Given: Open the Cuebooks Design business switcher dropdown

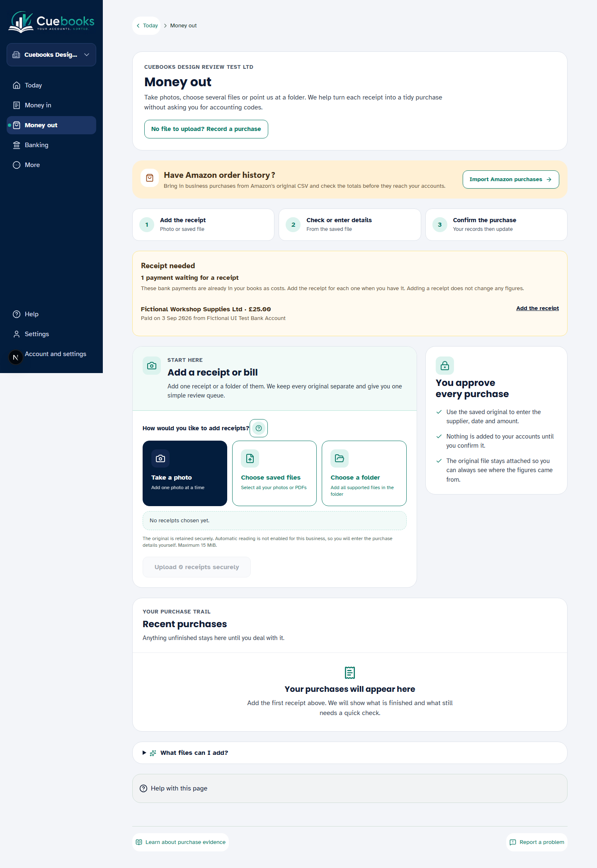Looking at the screenshot, I should click(51, 55).
